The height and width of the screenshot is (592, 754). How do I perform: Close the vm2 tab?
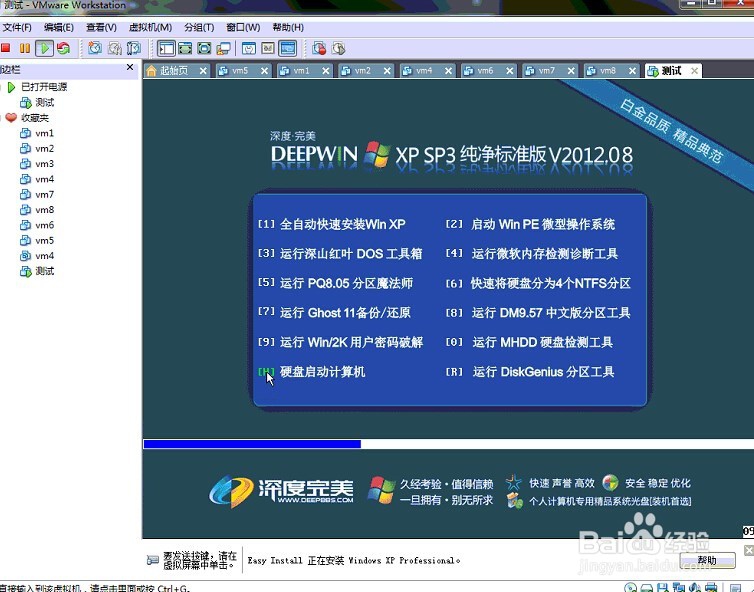[387, 71]
